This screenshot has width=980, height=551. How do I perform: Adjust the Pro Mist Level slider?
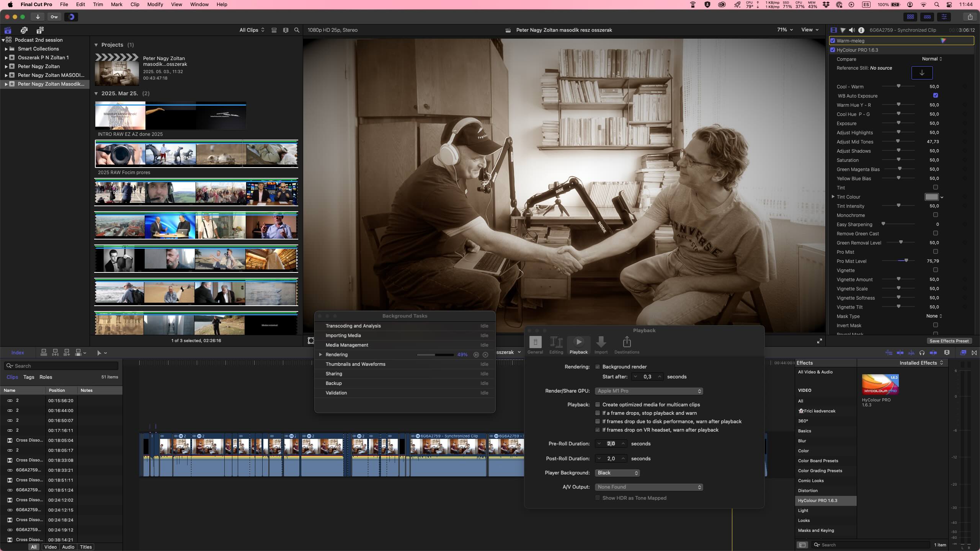click(906, 261)
